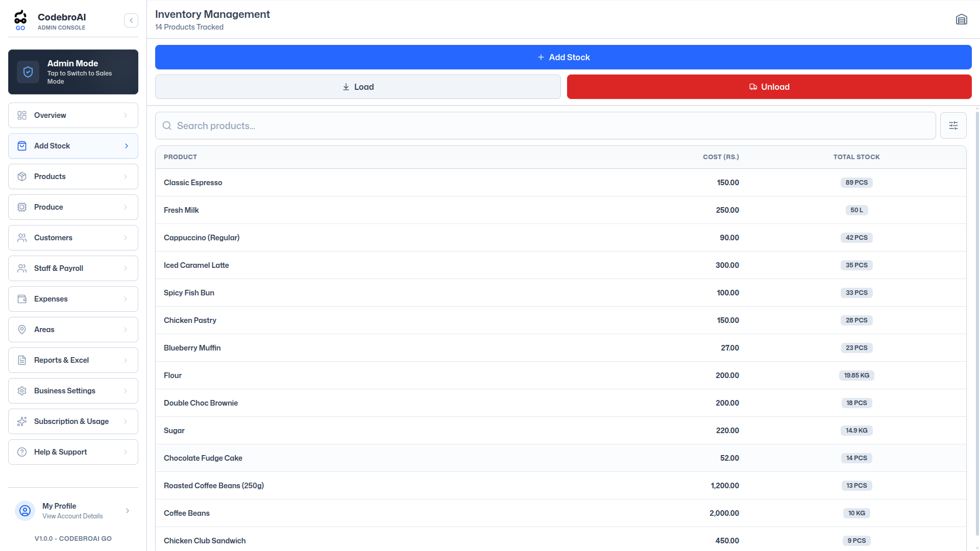
Task: Click the Load button
Action: click(358, 87)
